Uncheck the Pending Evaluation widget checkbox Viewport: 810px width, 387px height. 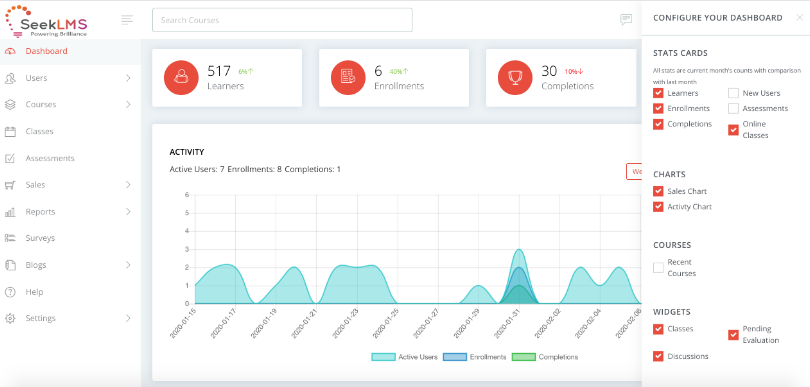(734, 335)
